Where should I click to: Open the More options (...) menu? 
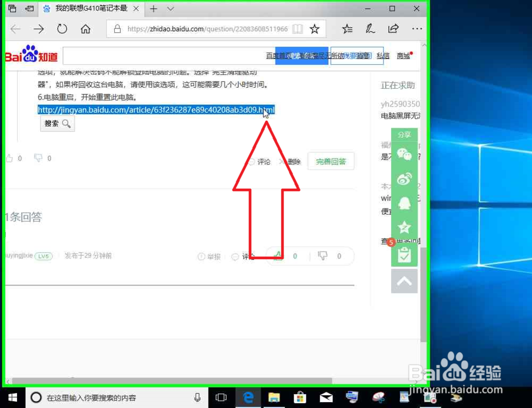point(417,29)
